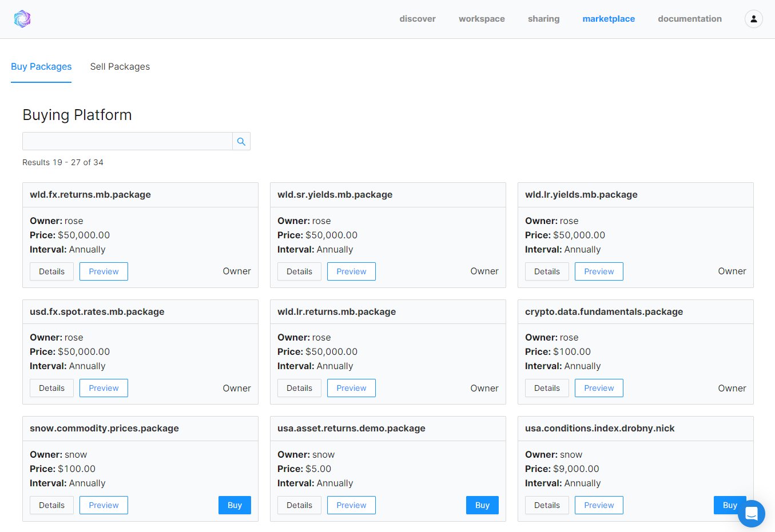Click the wld.lr.returns.mb.package title
This screenshot has width=775, height=532.
[337, 312]
